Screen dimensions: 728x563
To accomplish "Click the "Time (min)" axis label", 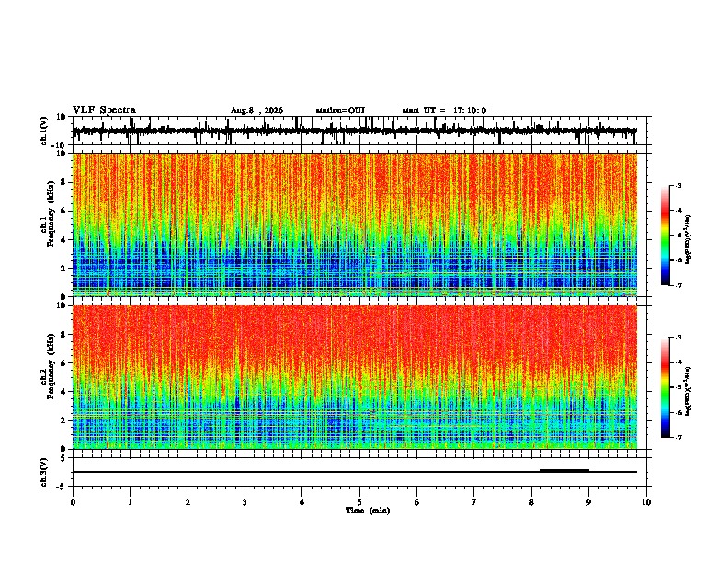I will (x=368, y=511).
